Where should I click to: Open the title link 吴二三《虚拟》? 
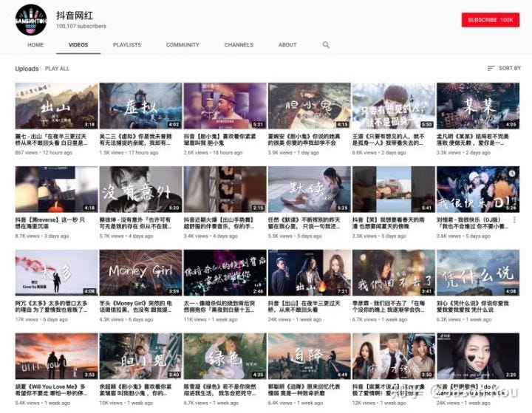point(136,140)
